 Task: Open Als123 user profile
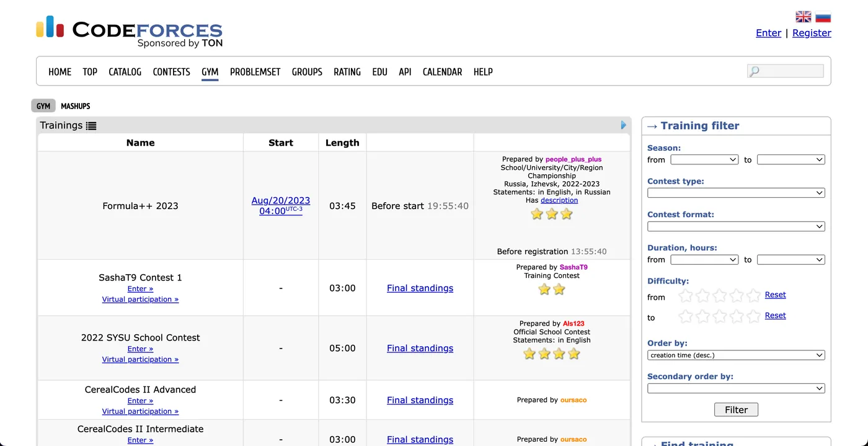pyautogui.click(x=573, y=324)
